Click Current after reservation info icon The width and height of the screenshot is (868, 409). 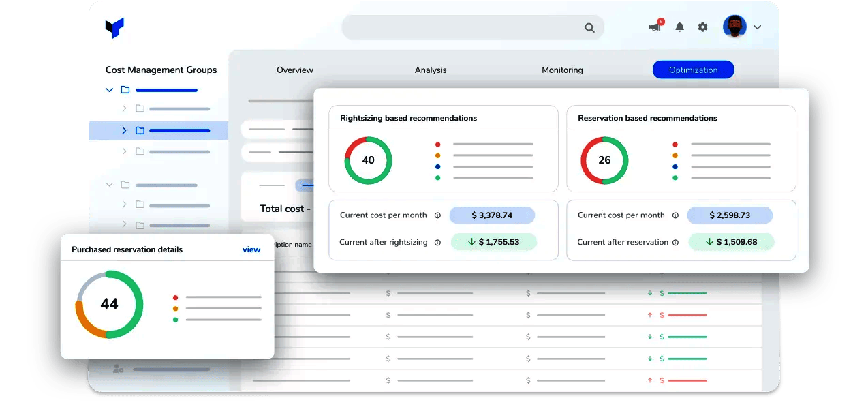click(675, 242)
